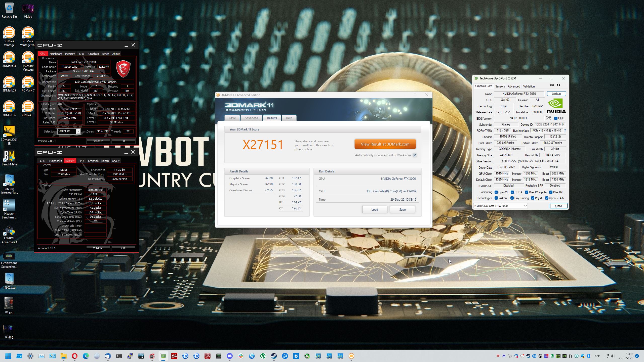Toggle Automatically view results at 3DMark.com checkbox
Image resolution: width=644 pixels, height=362 pixels.
(x=415, y=155)
